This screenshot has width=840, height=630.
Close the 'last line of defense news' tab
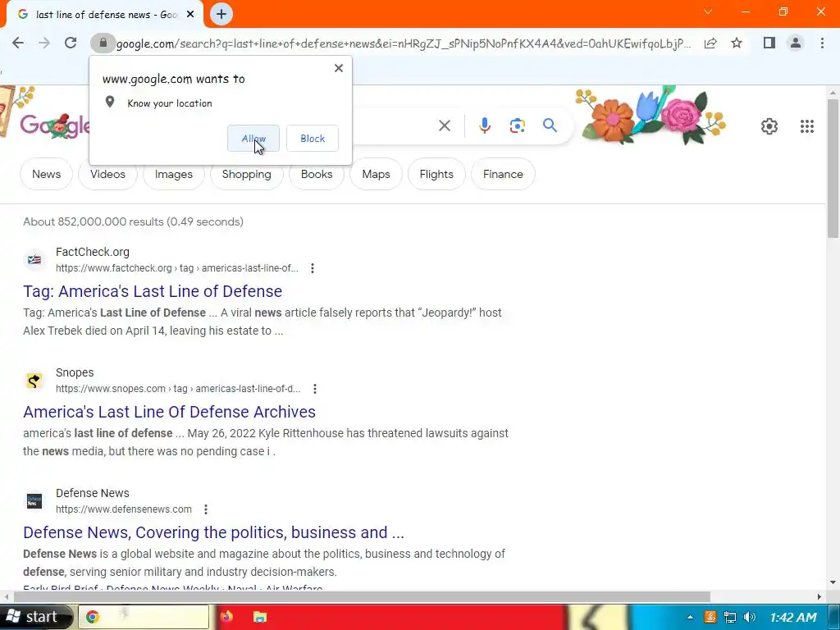pyautogui.click(x=190, y=15)
